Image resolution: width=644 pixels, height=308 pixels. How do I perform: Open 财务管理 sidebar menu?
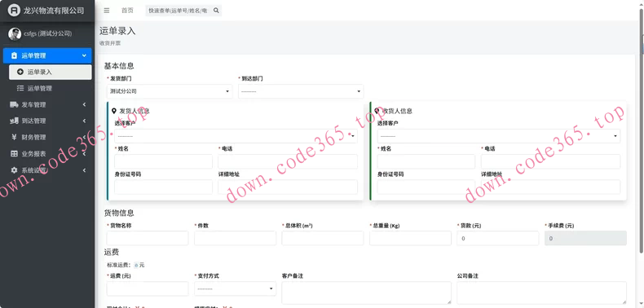tap(47, 137)
